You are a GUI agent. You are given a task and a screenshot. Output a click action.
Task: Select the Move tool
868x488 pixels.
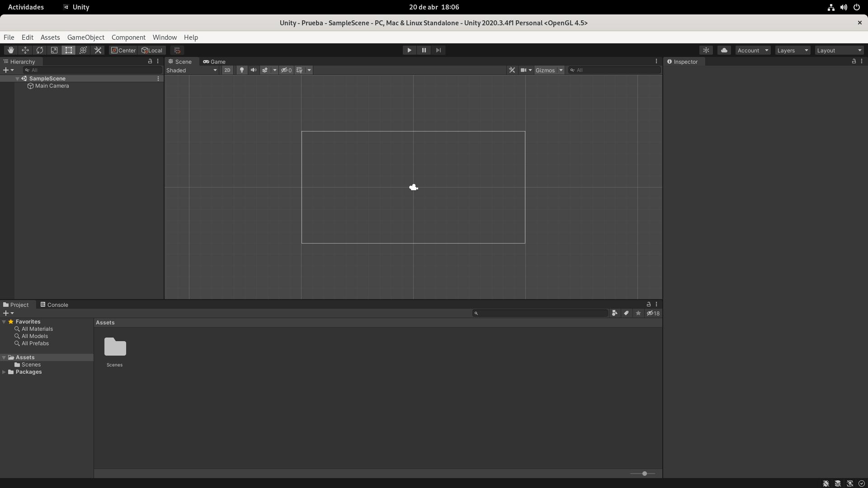point(25,50)
